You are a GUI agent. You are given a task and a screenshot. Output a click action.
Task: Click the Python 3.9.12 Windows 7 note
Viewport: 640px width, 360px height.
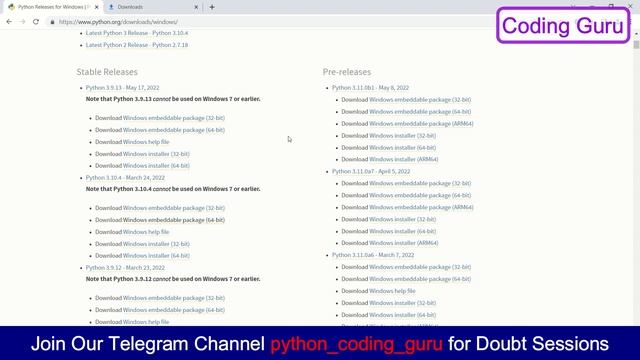[173, 279]
